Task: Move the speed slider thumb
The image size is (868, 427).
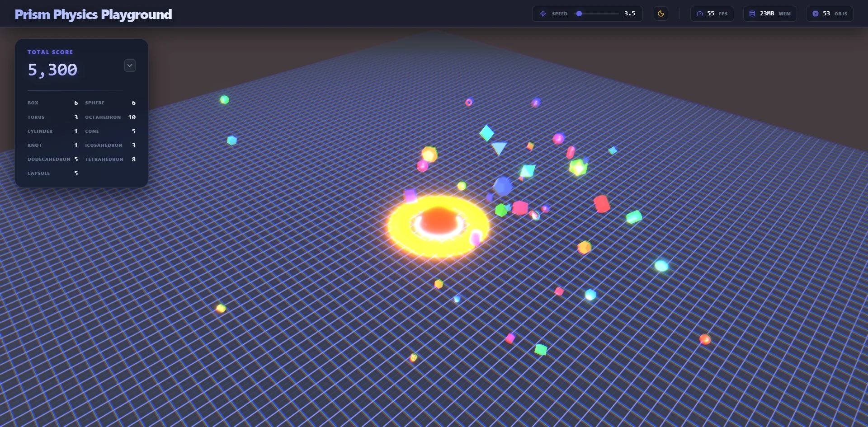Action: pos(579,14)
